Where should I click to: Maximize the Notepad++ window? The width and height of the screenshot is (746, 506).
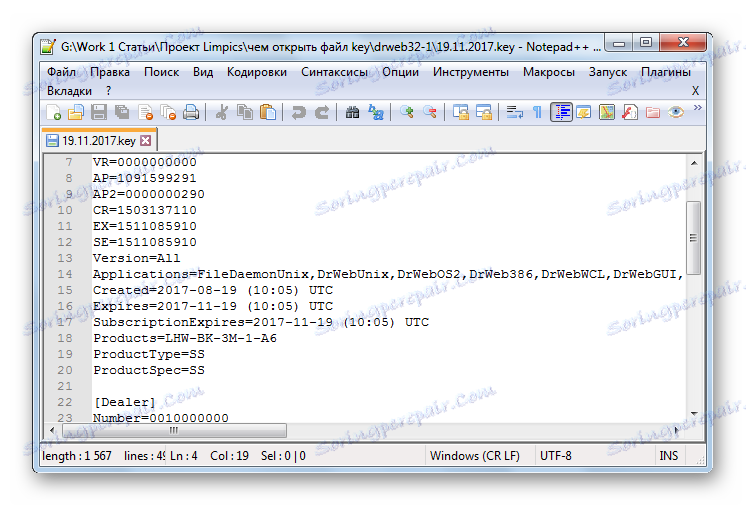pos(646,43)
